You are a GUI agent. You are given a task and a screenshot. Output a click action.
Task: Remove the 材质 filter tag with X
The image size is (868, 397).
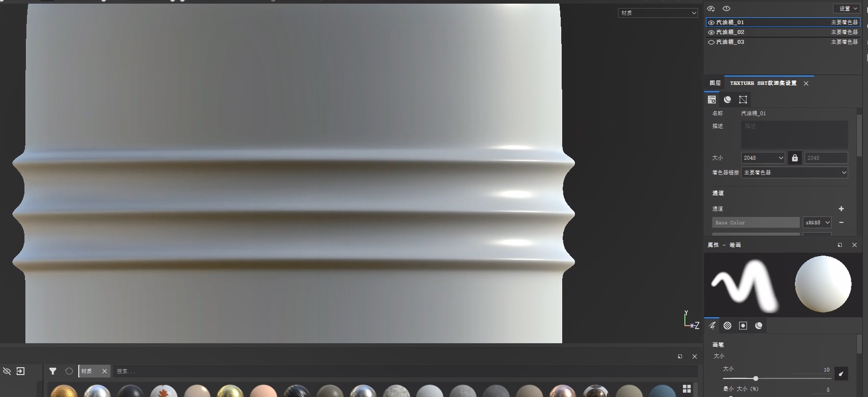[x=104, y=371]
